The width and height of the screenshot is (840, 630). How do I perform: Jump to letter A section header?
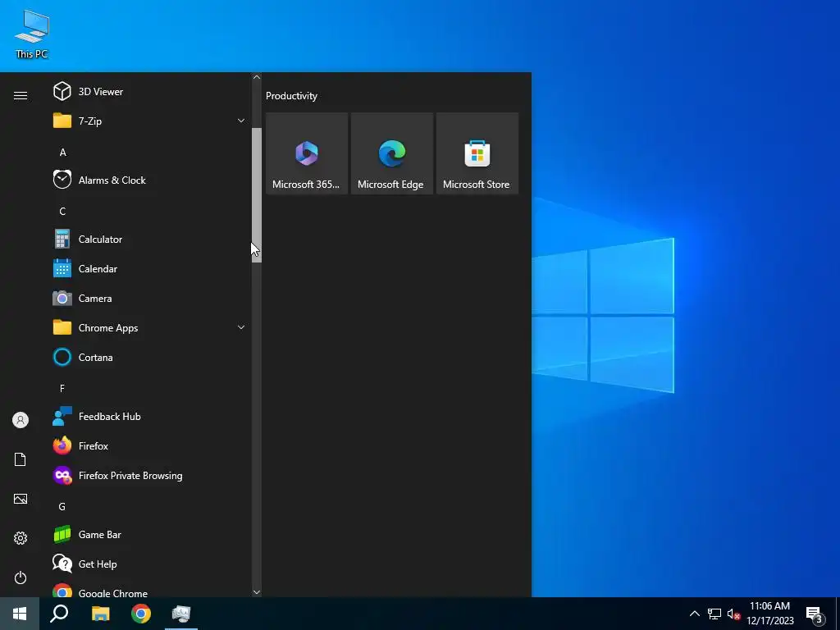[x=62, y=153]
